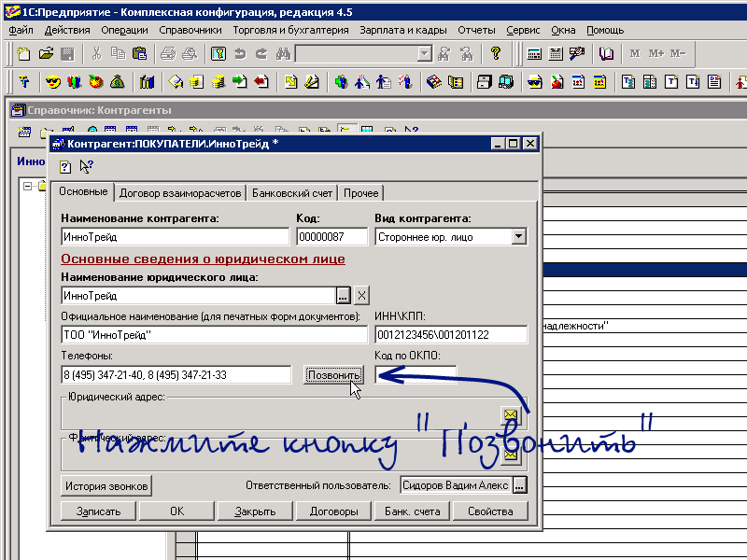Click the M+ memory add button
Image resolution: width=747 pixels, height=560 pixels.
pyautogui.click(x=656, y=54)
